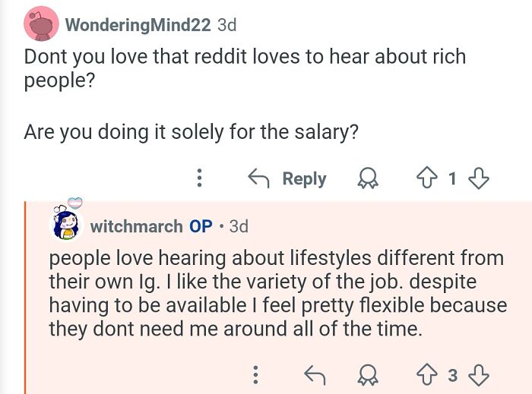Visit WonderingMind22 username link
Image resolution: width=532 pixels, height=394 pixels.
click(x=138, y=24)
